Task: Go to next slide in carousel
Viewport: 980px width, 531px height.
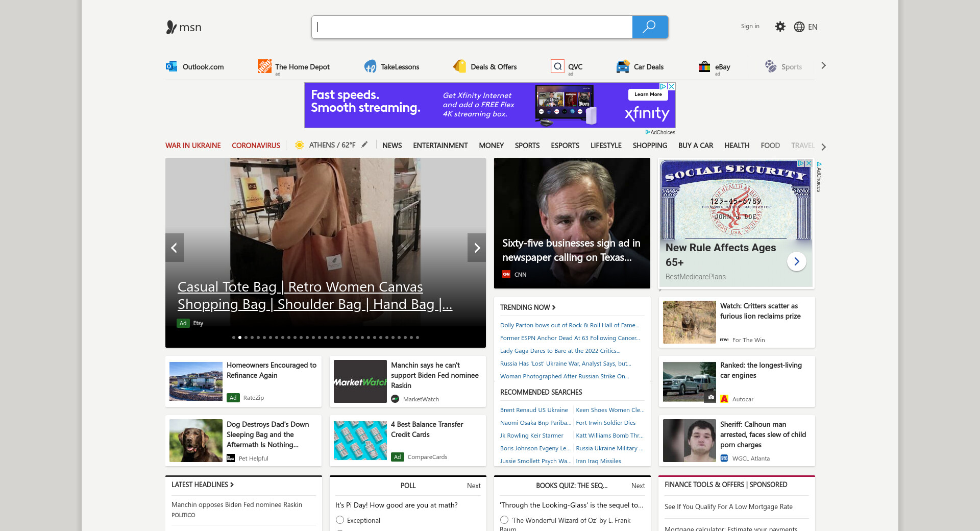Action: [x=477, y=248]
